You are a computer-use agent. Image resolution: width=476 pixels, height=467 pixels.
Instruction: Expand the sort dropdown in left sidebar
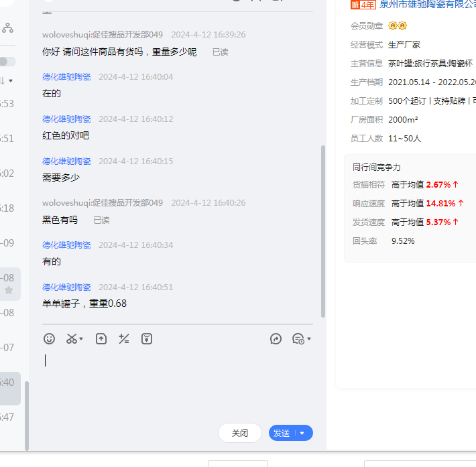(x=8, y=81)
